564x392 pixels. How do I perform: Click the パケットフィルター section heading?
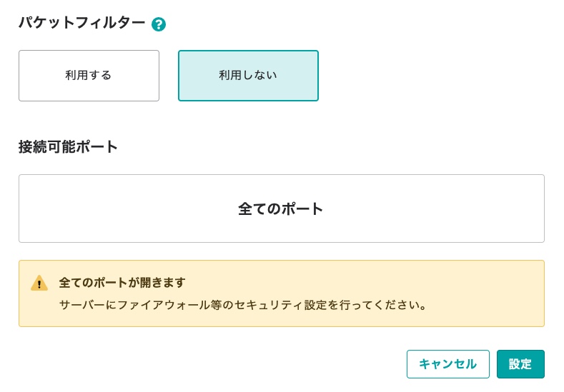81,23
